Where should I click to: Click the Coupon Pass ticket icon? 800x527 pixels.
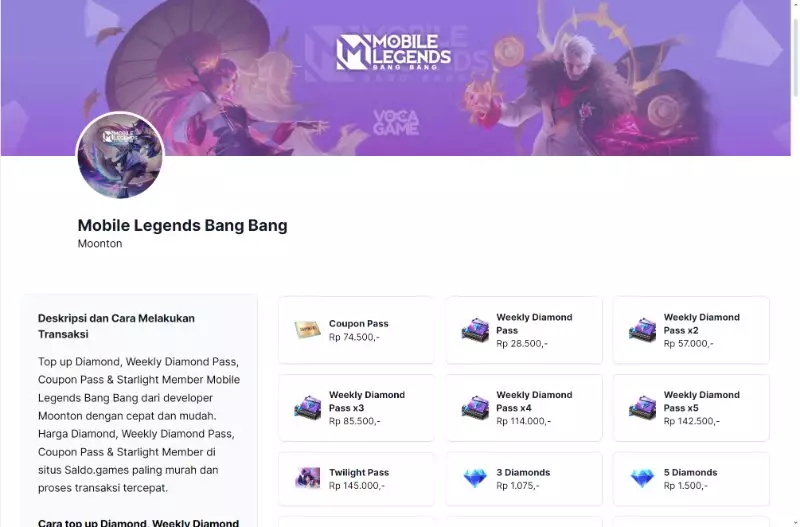click(307, 330)
